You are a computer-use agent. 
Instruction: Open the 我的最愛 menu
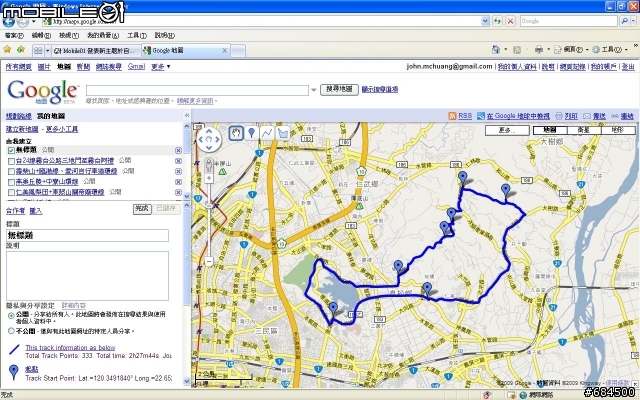[103, 36]
